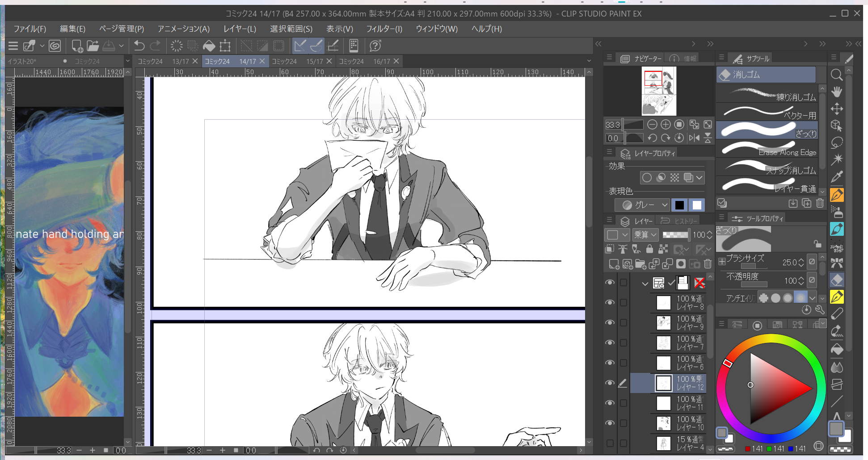Delete layer using trash icon
Viewport: 868px width, 460px height.
[x=708, y=264]
